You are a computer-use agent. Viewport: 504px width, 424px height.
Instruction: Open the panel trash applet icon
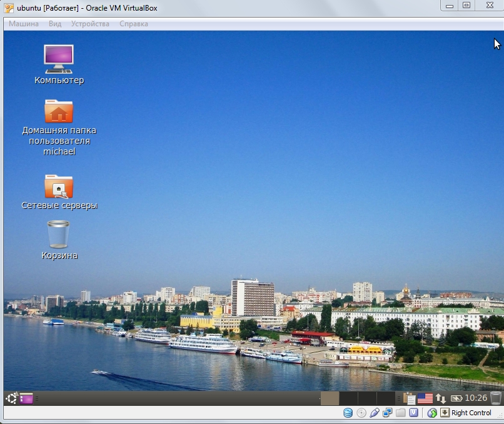pos(495,398)
